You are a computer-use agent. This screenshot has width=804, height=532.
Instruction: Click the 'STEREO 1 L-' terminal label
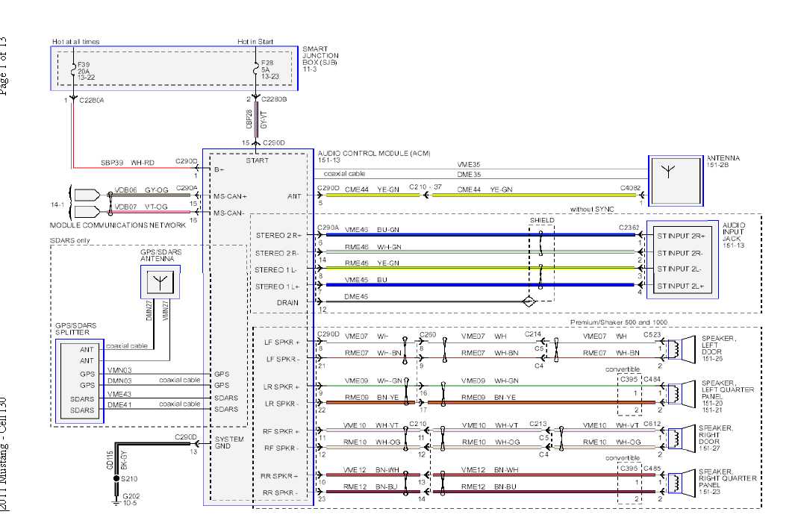click(x=275, y=269)
